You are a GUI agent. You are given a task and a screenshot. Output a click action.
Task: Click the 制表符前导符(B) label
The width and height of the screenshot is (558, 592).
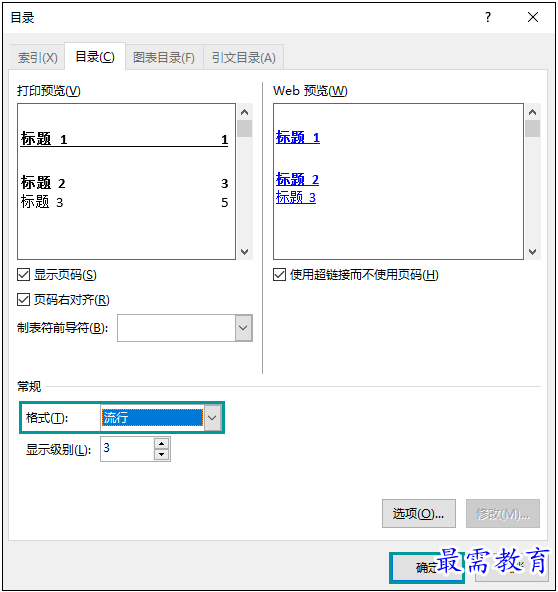coord(62,328)
